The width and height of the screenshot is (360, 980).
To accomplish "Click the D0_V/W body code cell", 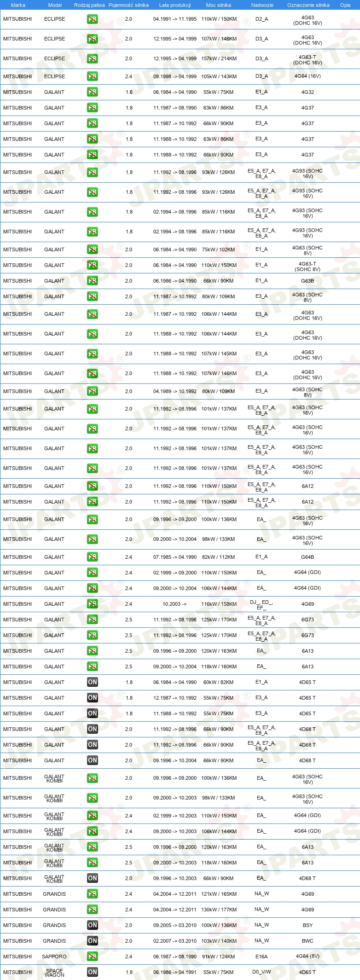I will pyautogui.click(x=261, y=972).
